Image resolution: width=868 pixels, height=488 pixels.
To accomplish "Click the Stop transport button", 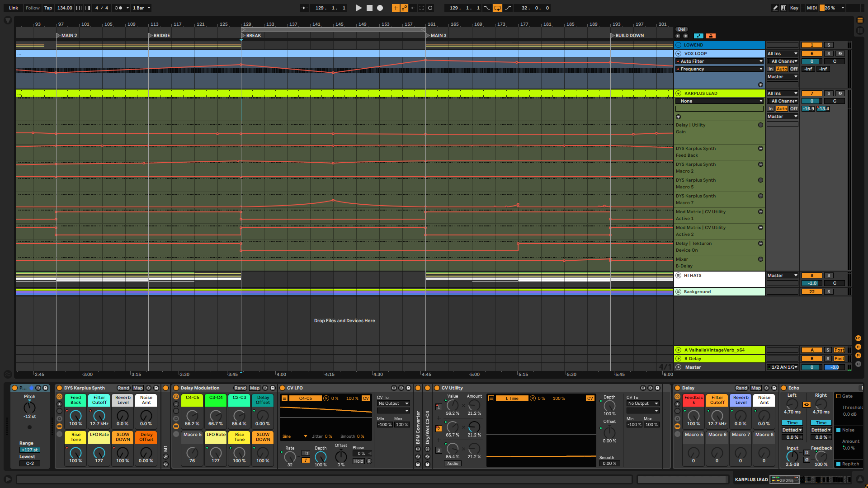I will [369, 8].
